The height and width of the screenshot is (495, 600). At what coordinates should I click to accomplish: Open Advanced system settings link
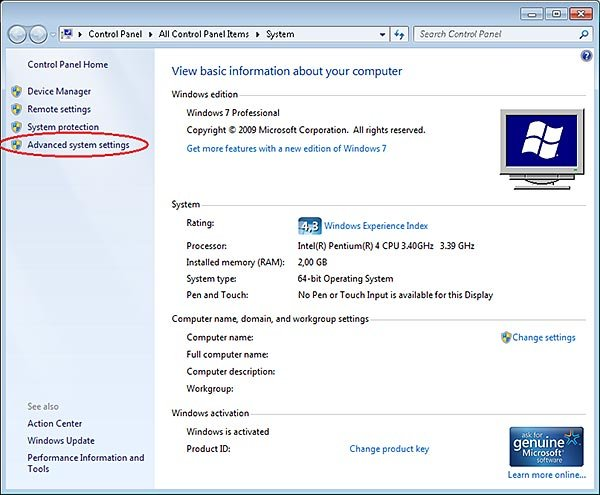coord(78,145)
